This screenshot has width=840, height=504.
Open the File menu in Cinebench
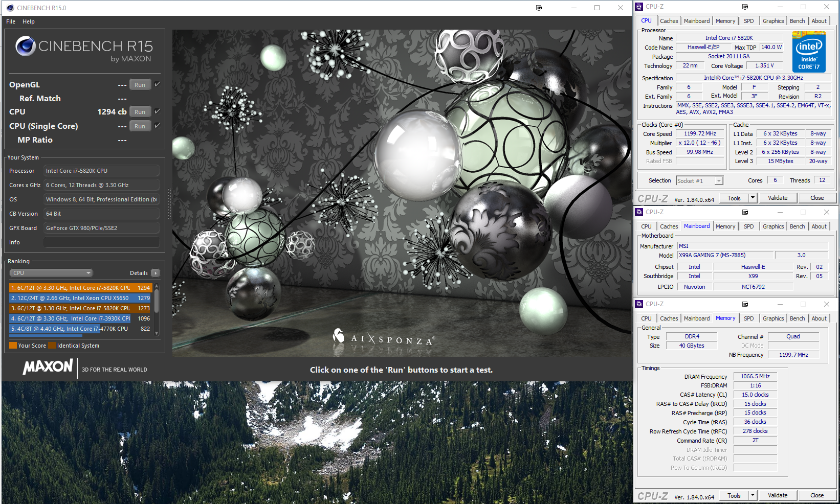click(11, 21)
